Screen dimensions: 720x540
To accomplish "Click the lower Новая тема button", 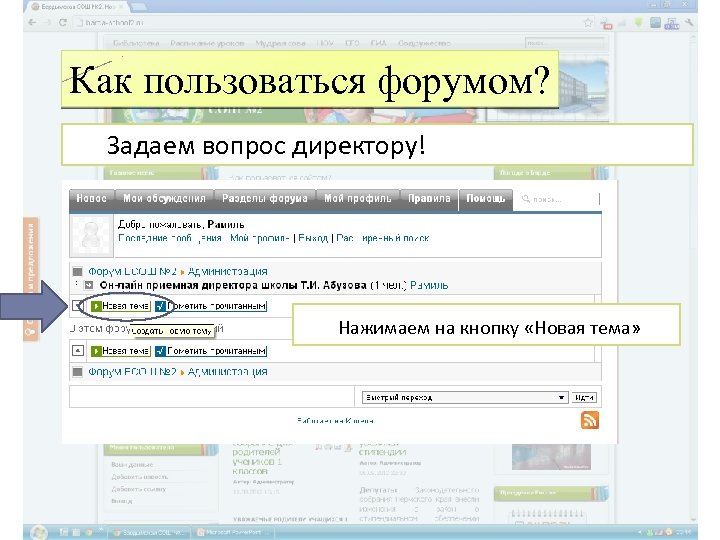I will tap(121, 351).
